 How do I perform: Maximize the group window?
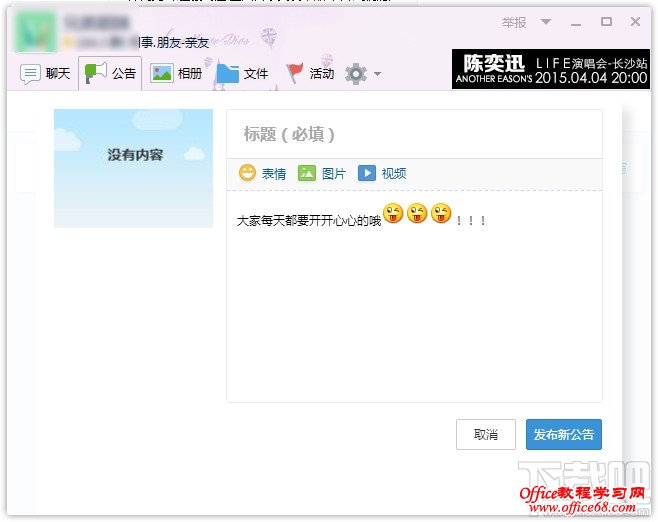tap(606, 21)
